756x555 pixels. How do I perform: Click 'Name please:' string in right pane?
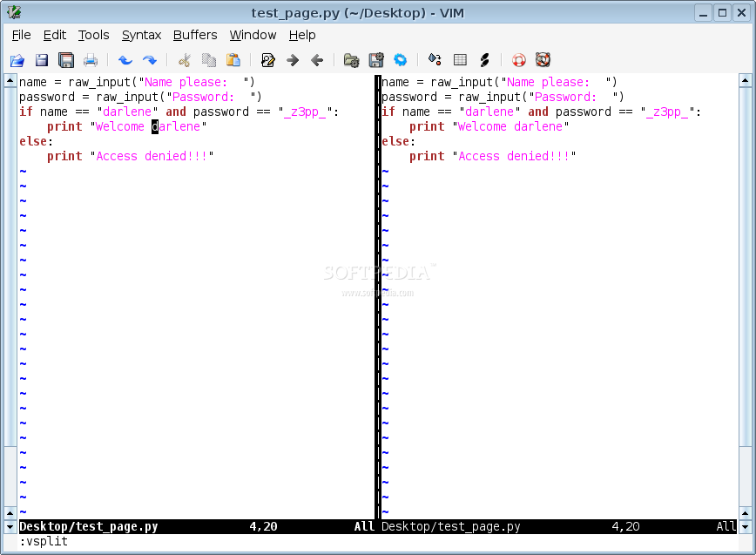pyautogui.click(x=548, y=82)
